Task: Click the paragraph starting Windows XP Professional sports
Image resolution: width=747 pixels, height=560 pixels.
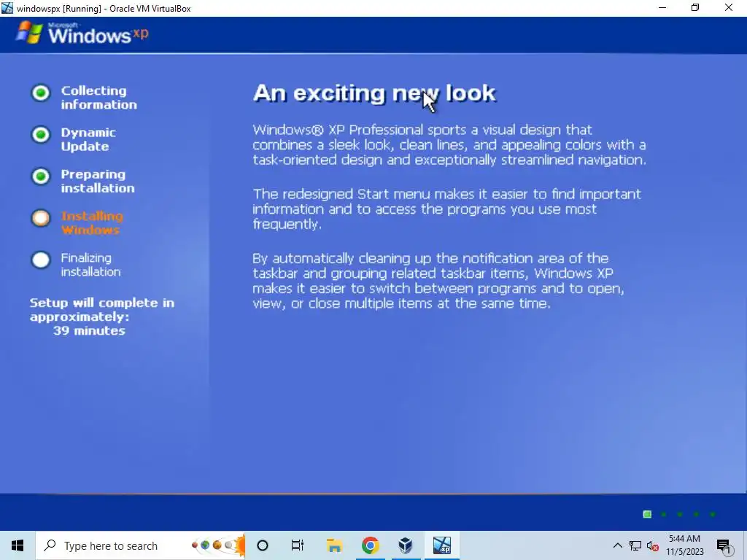Action: click(449, 145)
